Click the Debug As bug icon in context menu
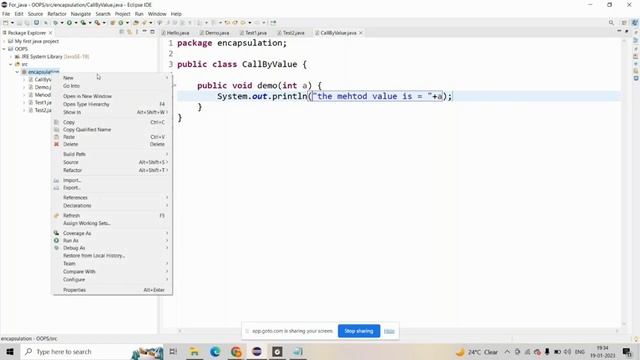This screenshot has height=360, width=640. coord(56,248)
